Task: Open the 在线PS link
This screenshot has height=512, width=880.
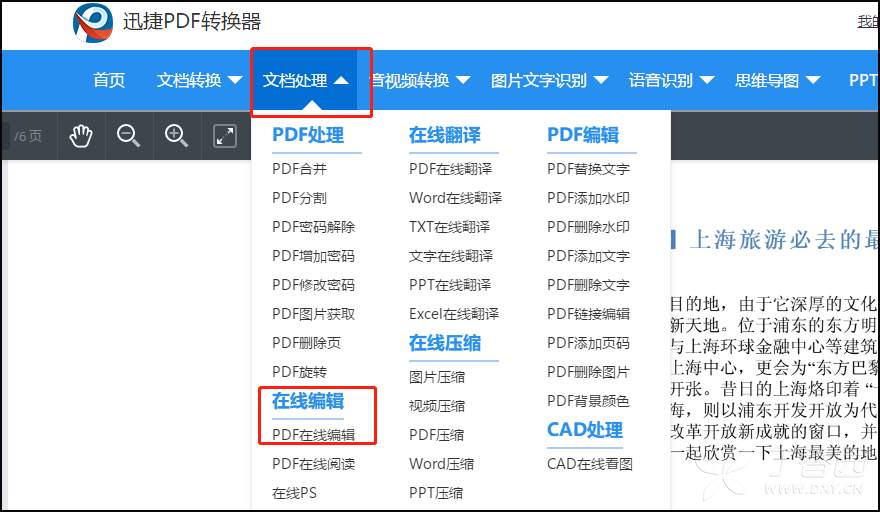Action: 294,493
